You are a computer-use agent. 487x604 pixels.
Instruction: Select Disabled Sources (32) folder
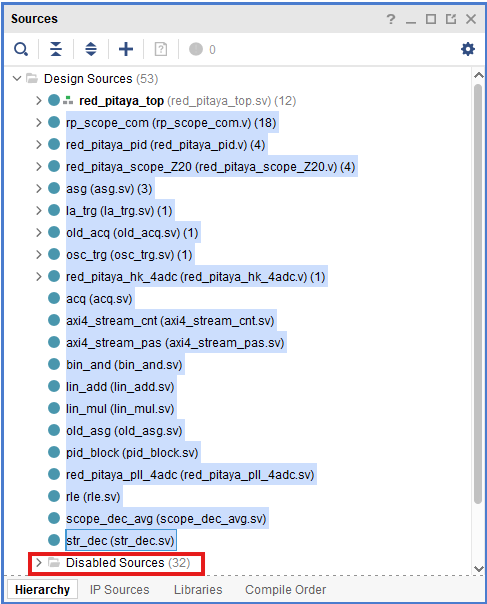(128, 563)
